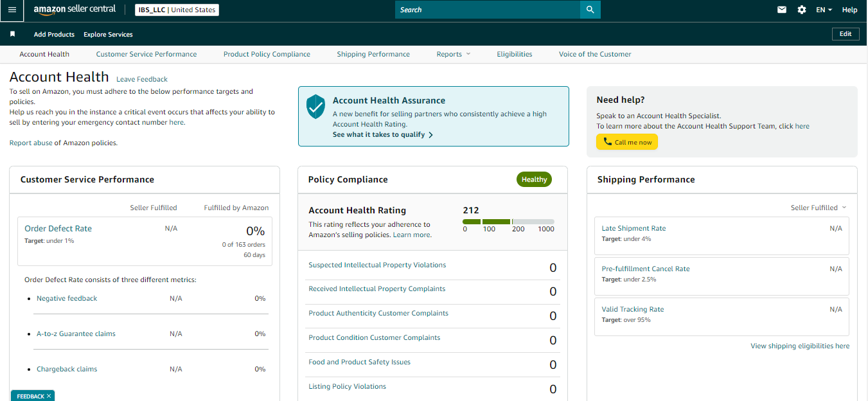Go to the Product Policy Compliance tab
Screen dimensions: 868x401
point(267,54)
